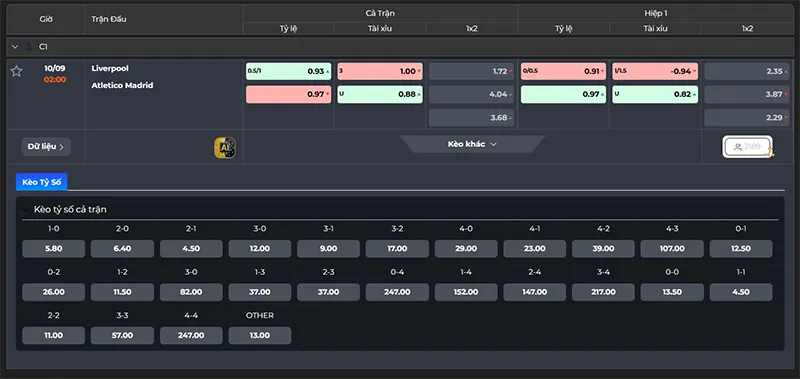
Task: Select 0-0 score odds 13.50
Action: click(672, 292)
